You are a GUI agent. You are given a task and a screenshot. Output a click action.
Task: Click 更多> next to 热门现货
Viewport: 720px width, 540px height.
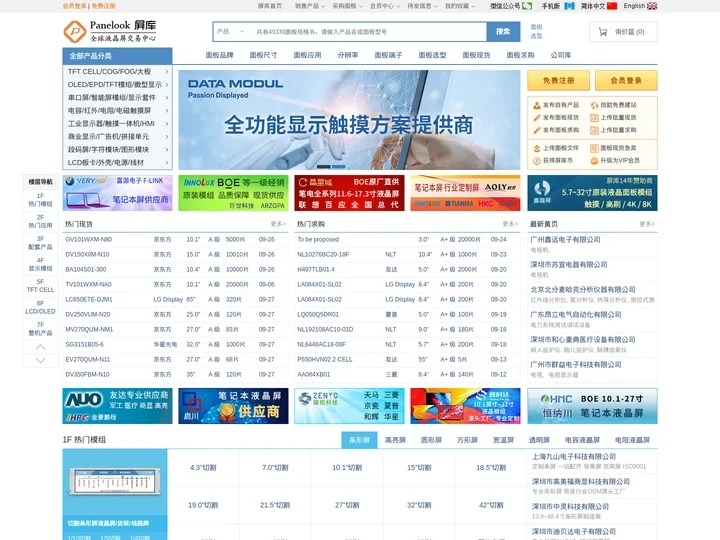pyautogui.click(x=278, y=224)
